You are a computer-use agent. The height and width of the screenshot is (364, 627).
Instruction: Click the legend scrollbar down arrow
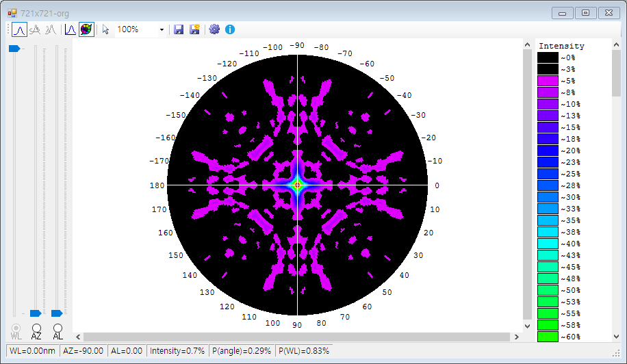(616, 337)
